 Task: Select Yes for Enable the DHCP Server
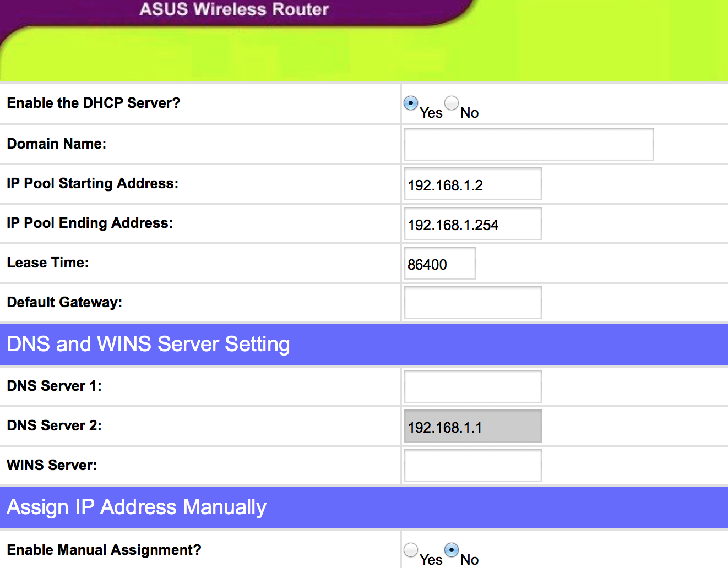click(x=411, y=103)
